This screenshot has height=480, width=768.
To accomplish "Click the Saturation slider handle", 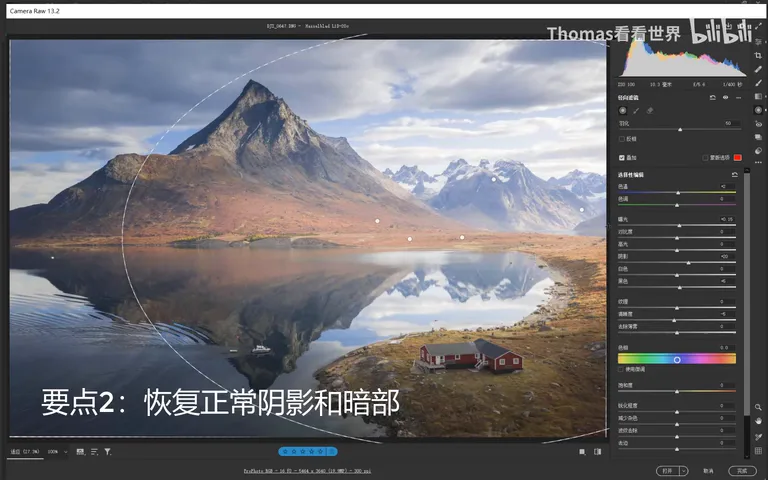I will [677, 392].
